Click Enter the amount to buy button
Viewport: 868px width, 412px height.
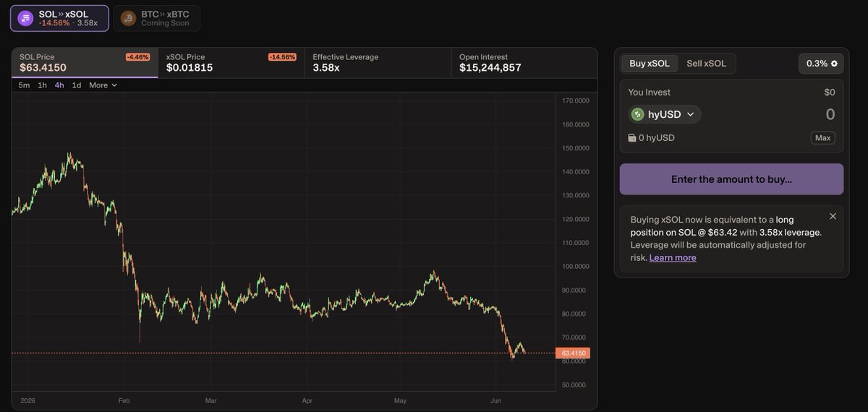731,179
